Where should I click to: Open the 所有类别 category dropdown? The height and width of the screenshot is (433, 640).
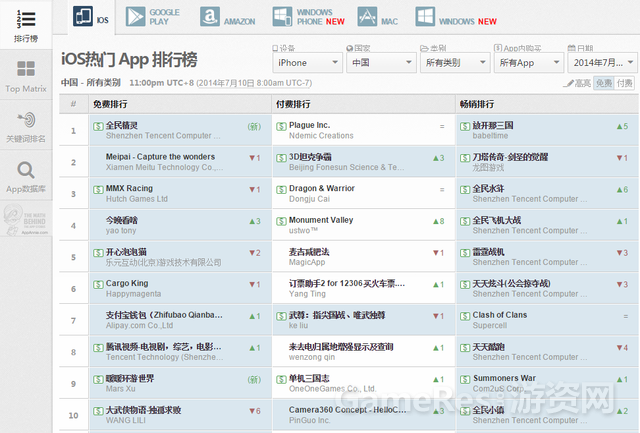(x=455, y=63)
